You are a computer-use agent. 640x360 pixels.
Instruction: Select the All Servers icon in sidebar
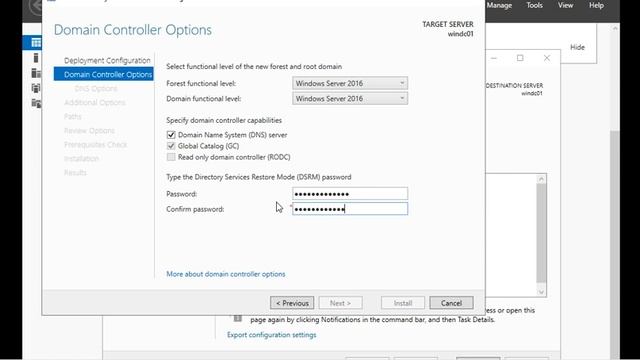(x=36, y=73)
